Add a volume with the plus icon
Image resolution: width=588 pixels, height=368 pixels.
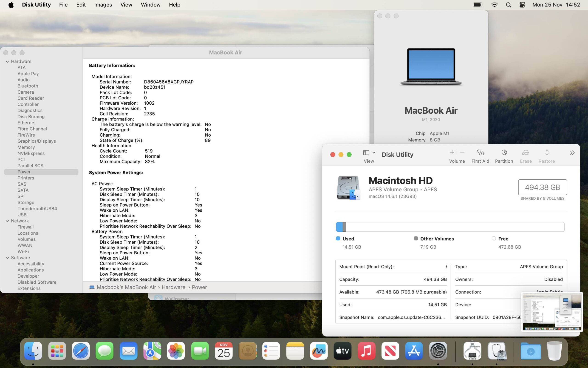(x=452, y=152)
